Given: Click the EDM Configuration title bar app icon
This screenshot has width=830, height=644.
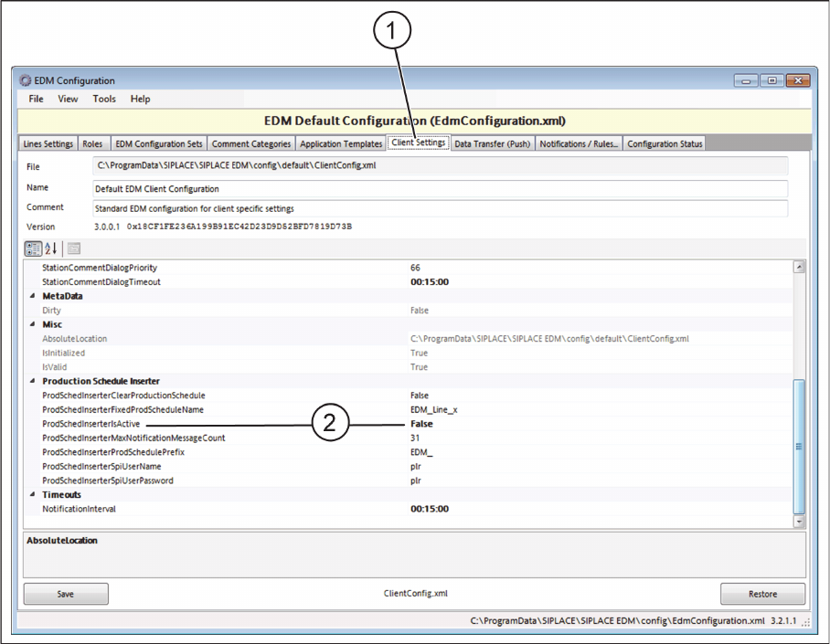Looking at the screenshot, I should point(26,80).
